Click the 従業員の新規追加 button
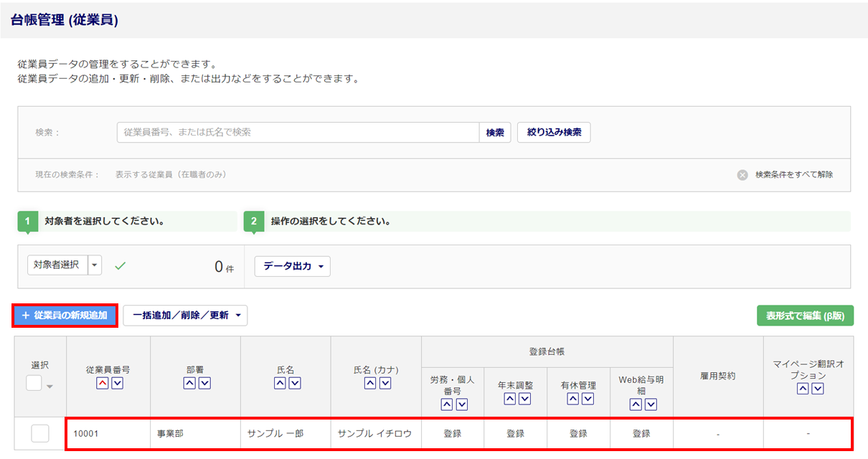The width and height of the screenshot is (868, 459). pos(65,316)
